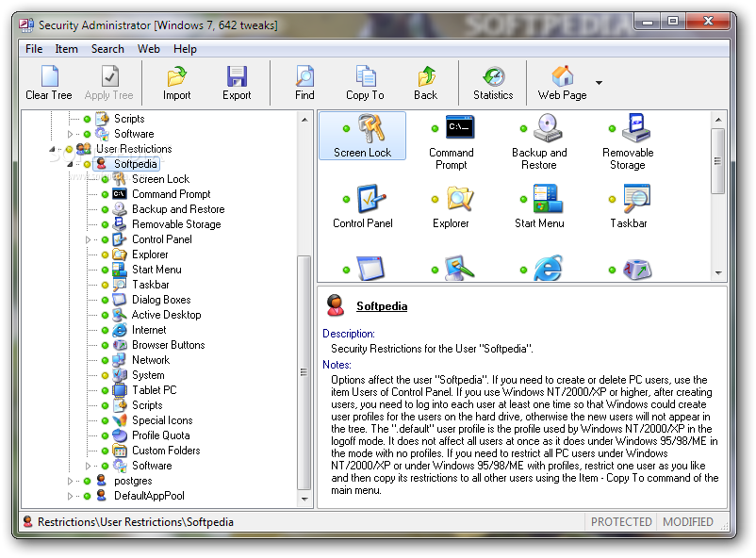Open the Search menu
This screenshot has height=558, width=756.
[x=107, y=49]
